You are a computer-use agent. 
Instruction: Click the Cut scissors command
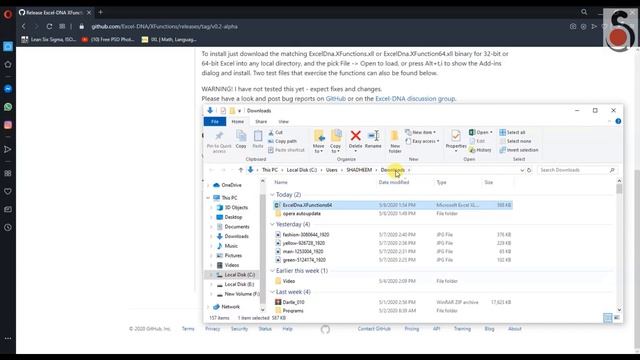tap(276, 132)
